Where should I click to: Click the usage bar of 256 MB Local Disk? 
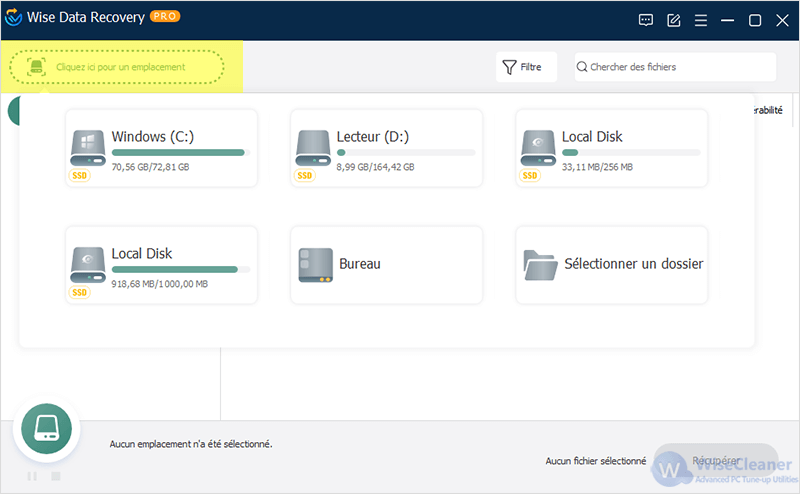(x=631, y=153)
